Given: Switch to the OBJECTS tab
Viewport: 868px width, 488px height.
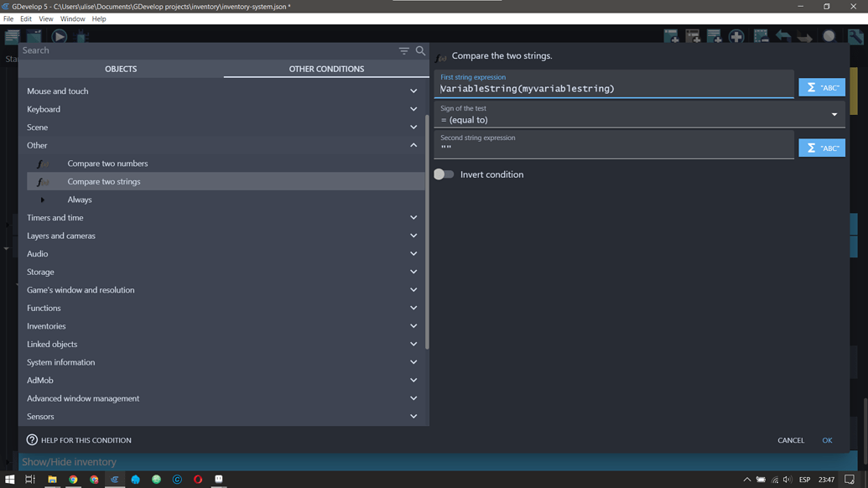Looking at the screenshot, I should coord(121,69).
